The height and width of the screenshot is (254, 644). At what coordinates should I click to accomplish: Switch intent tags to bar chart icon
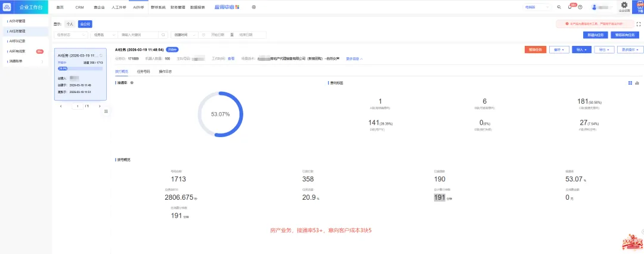coord(637,83)
